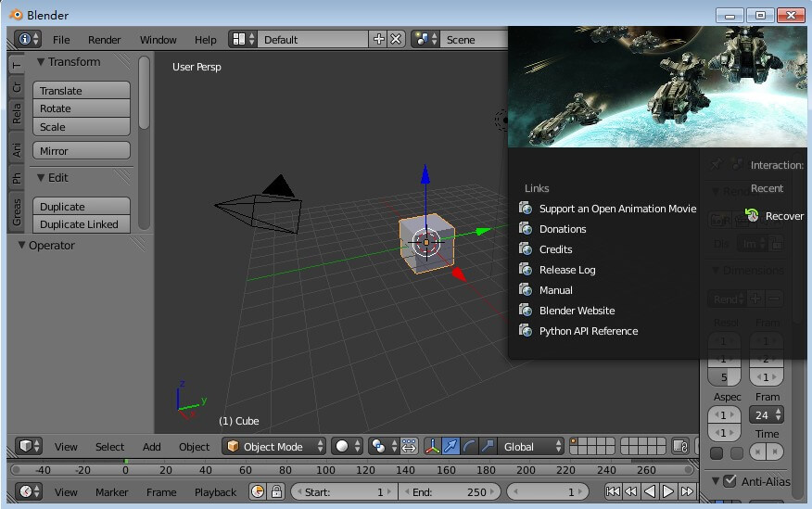Open the Global orientation dropdown
812x509 pixels.
point(531,446)
